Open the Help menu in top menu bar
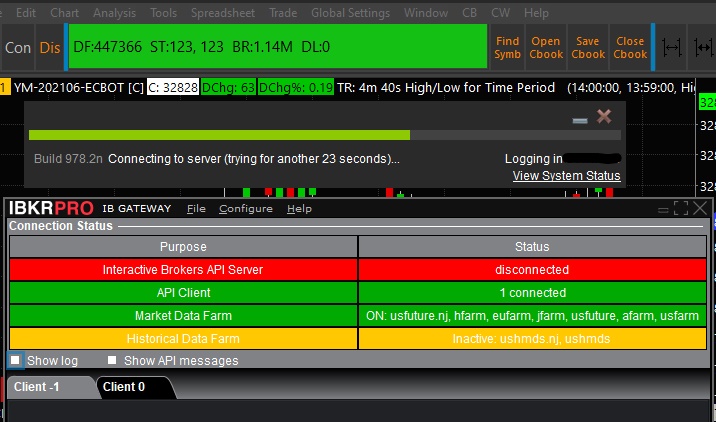This screenshot has width=716, height=422. (536, 13)
